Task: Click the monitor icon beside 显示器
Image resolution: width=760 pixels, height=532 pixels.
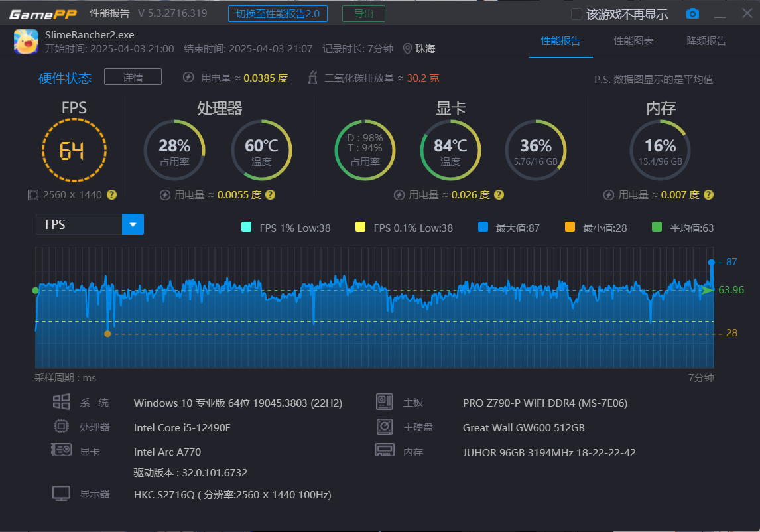Action: click(62, 494)
